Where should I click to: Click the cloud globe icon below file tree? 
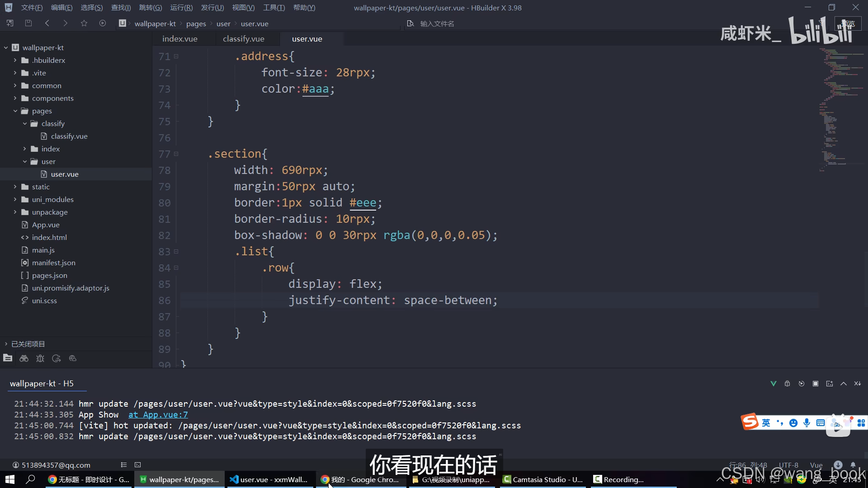[x=73, y=358]
